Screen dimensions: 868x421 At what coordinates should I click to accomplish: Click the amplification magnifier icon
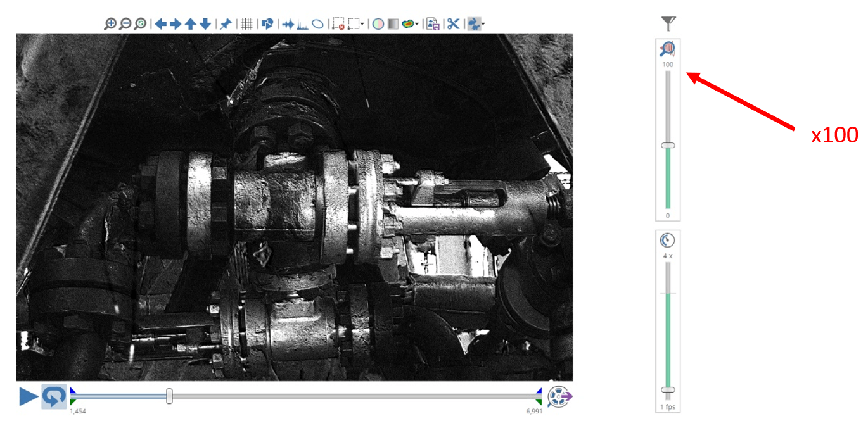668,49
